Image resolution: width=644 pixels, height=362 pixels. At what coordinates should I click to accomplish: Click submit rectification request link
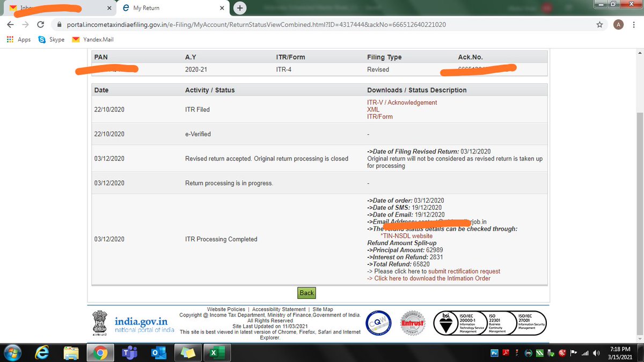(x=464, y=271)
